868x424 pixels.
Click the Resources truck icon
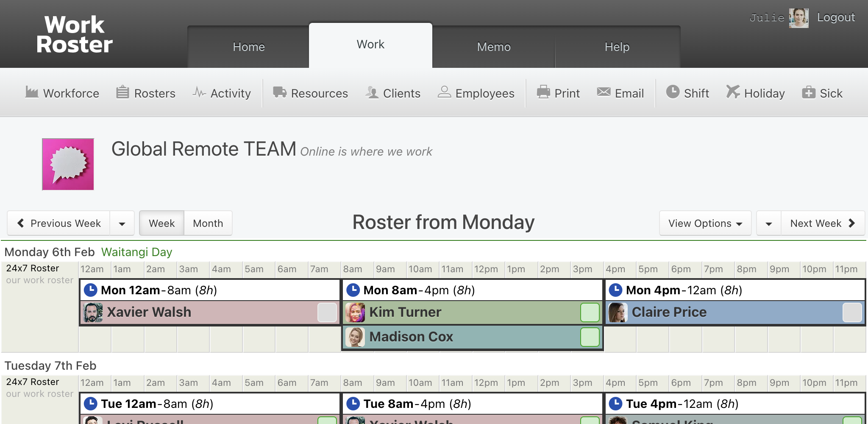[280, 92]
